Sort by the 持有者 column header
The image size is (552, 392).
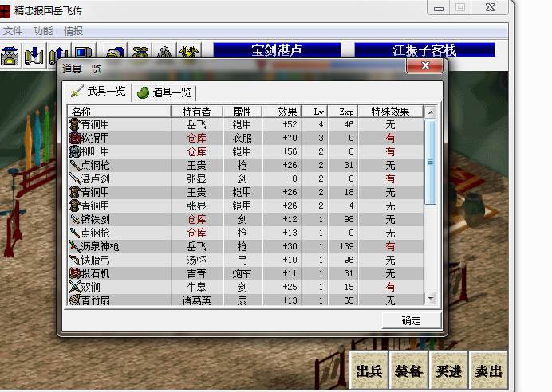click(x=197, y=112)
